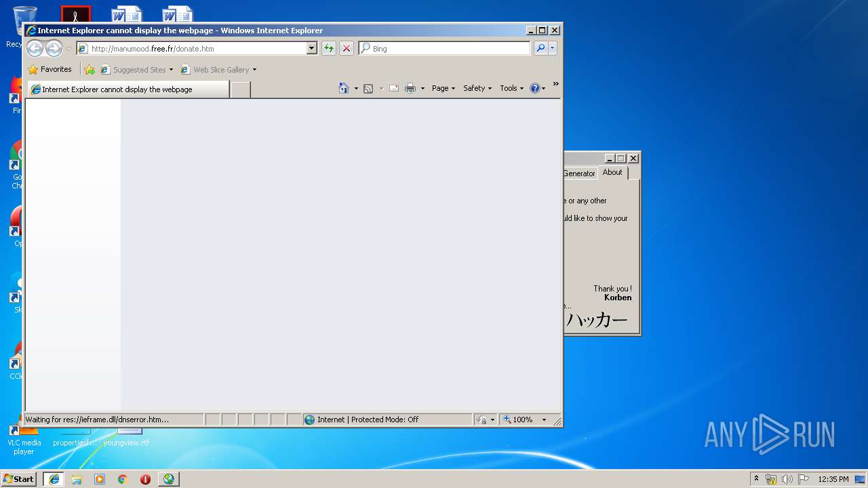The height and width of the screenshot is (488, 868).
Task: Click the globe application taskbar button
Action: [169, 479]
